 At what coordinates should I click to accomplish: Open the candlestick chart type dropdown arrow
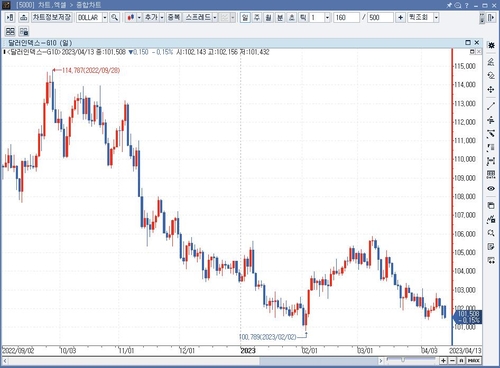139,17
